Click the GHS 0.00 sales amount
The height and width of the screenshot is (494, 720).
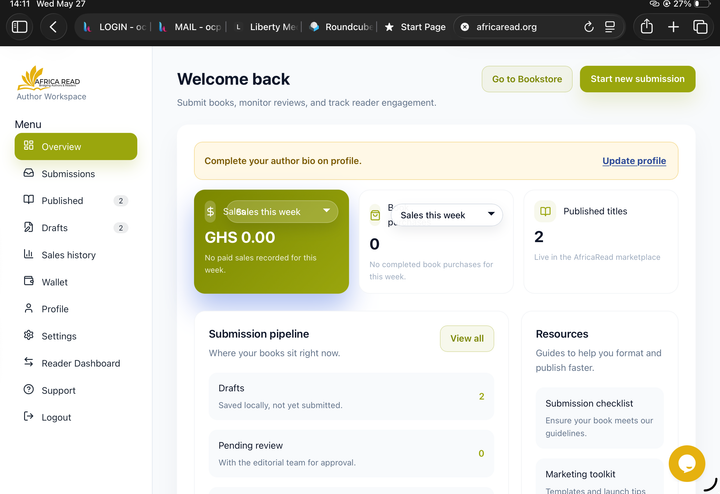(x=240, y=237)
